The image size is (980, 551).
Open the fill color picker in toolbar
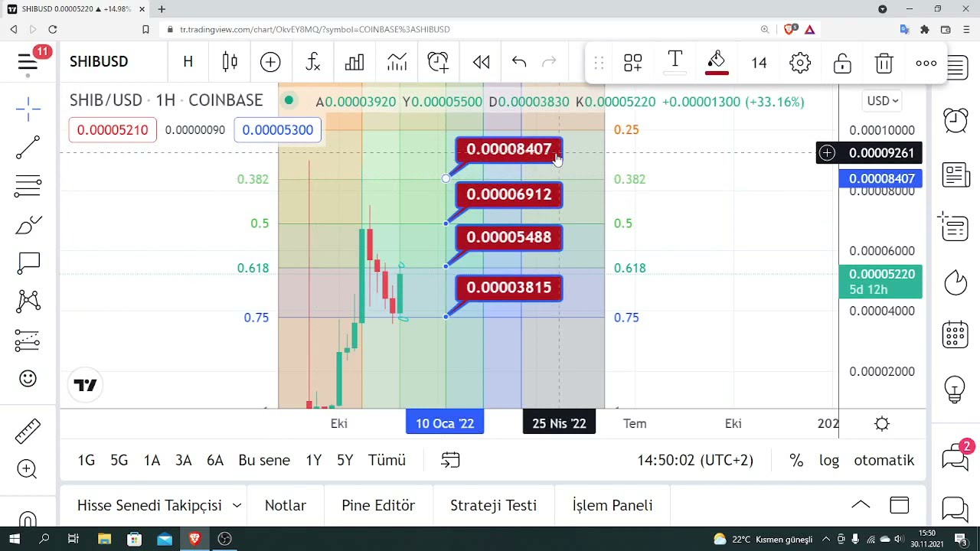[x=717, y=63]
